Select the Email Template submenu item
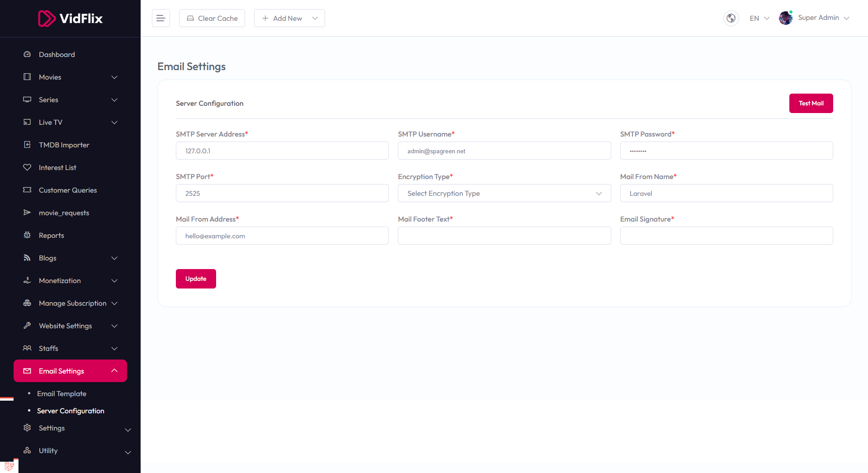868x473 pixels. point(61,393)
